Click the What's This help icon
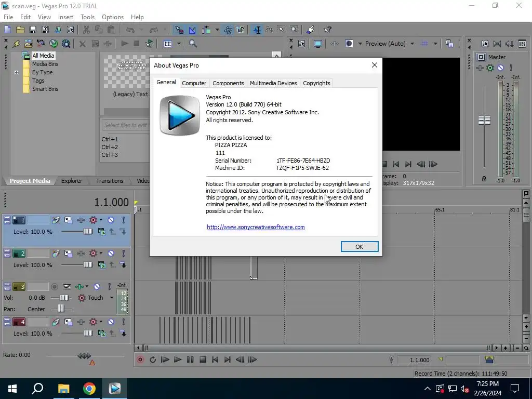Viewport: 532px width, 399px height. click(327, 30)
